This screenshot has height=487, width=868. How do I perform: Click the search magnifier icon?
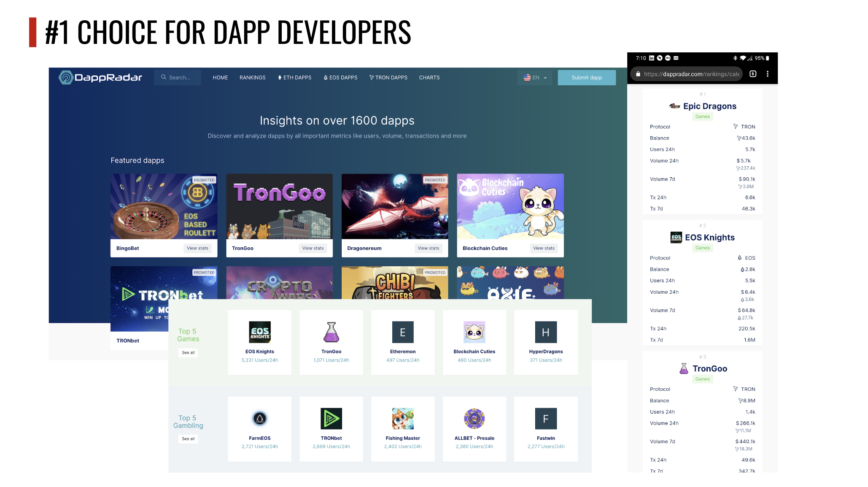point(164,77)
